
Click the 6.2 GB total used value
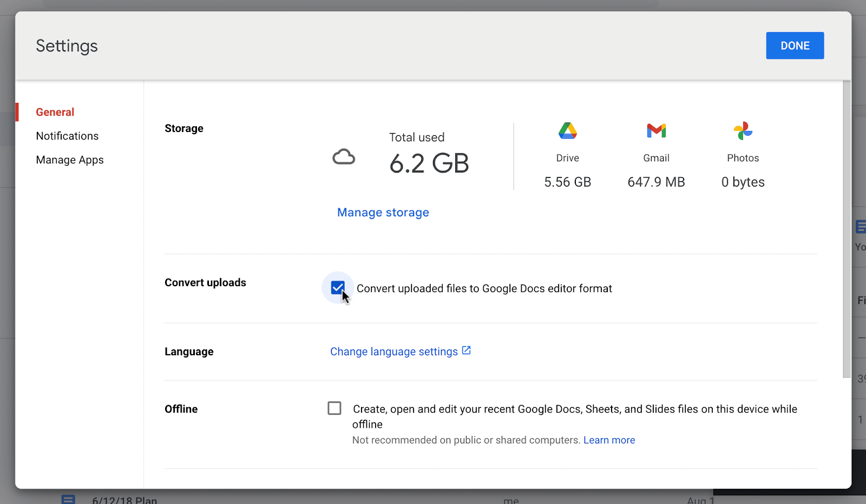429,163
